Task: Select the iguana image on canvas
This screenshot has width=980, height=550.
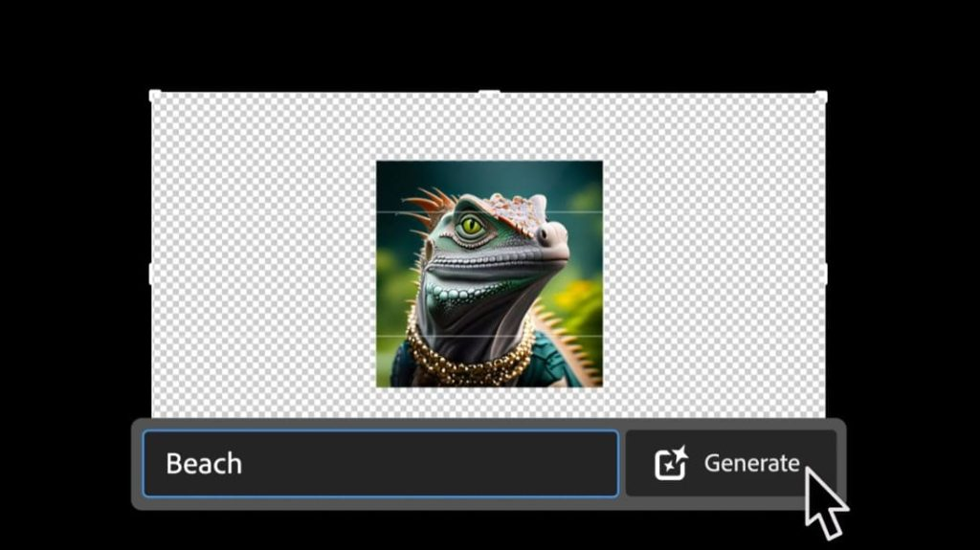Action: (x=489, y=274)
